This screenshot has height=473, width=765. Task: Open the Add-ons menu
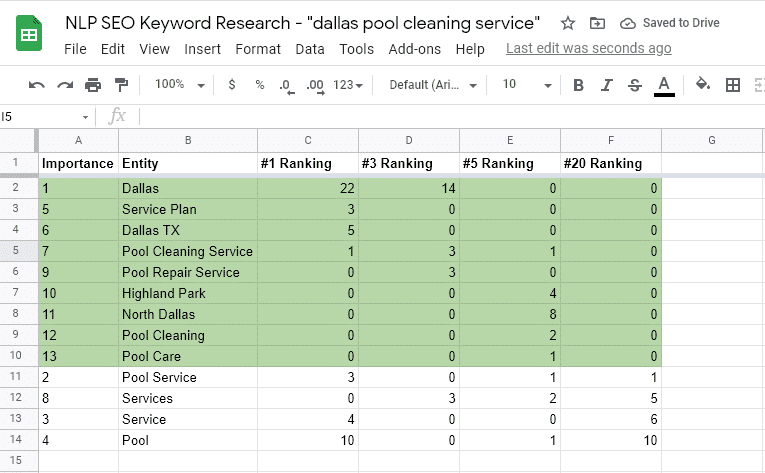(415, 49)
